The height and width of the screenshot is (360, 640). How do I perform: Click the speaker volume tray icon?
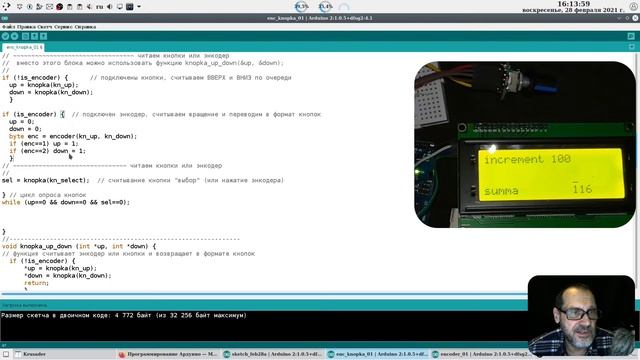109,7
